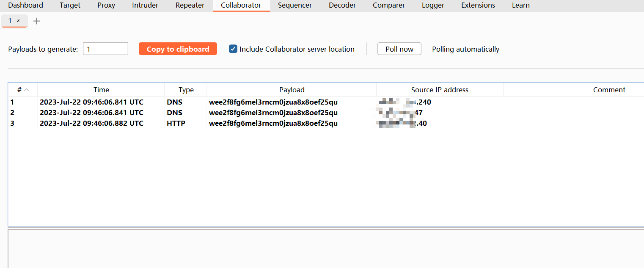Click Copy to clipboard button

178,49
